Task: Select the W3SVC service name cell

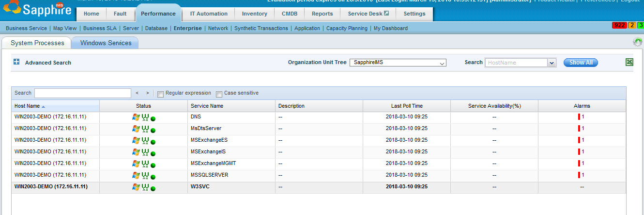Action: (x=231, y=186)
